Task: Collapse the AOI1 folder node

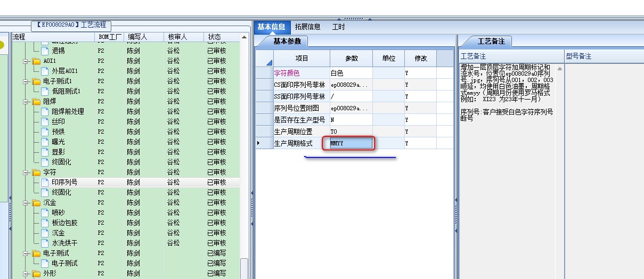Action: tap(26, 61)
